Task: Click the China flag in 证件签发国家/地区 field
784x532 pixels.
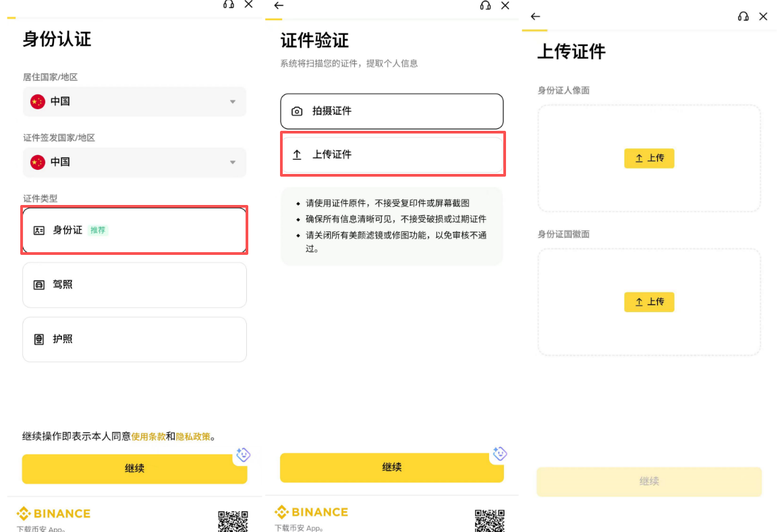Action: click(x=38, y=162)
